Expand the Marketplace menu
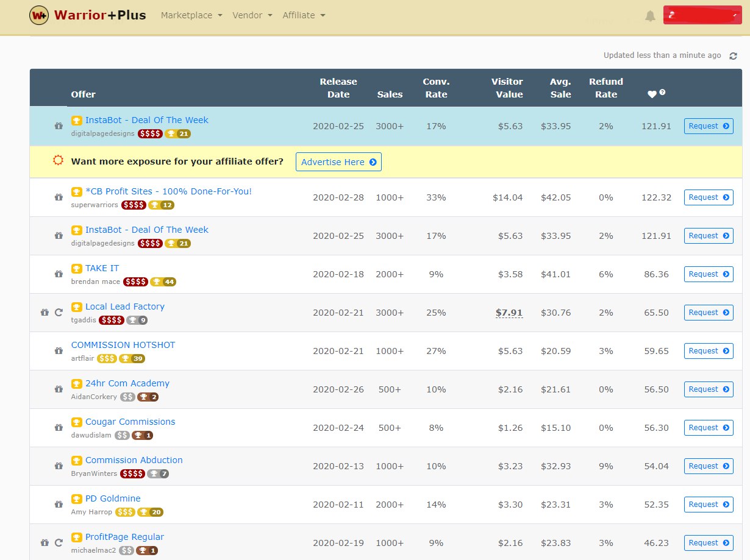Viewport: 750px width, 560px height. pyautogui.click(x=191, y=15)
